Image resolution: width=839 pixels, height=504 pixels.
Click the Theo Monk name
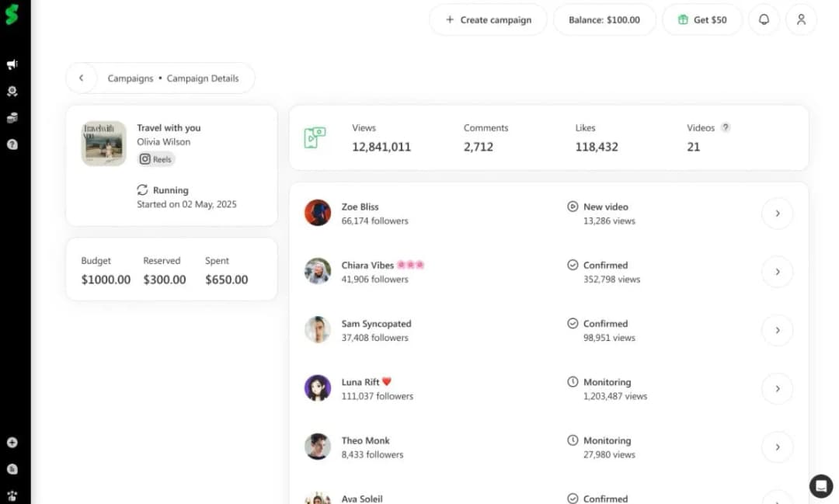pos(365,440)
